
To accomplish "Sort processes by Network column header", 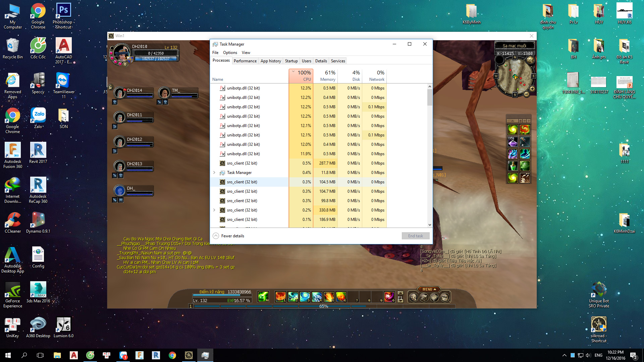I will point(374,76).
